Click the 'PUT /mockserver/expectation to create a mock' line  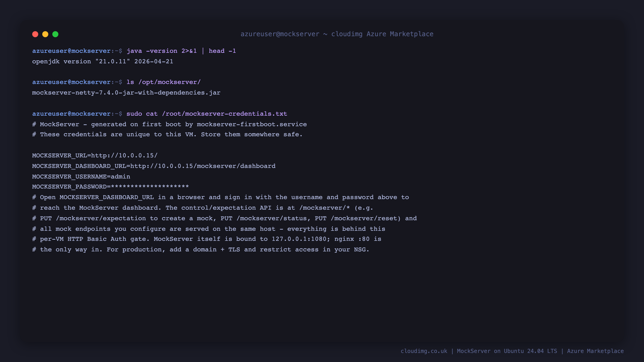[x=224, y=218]
